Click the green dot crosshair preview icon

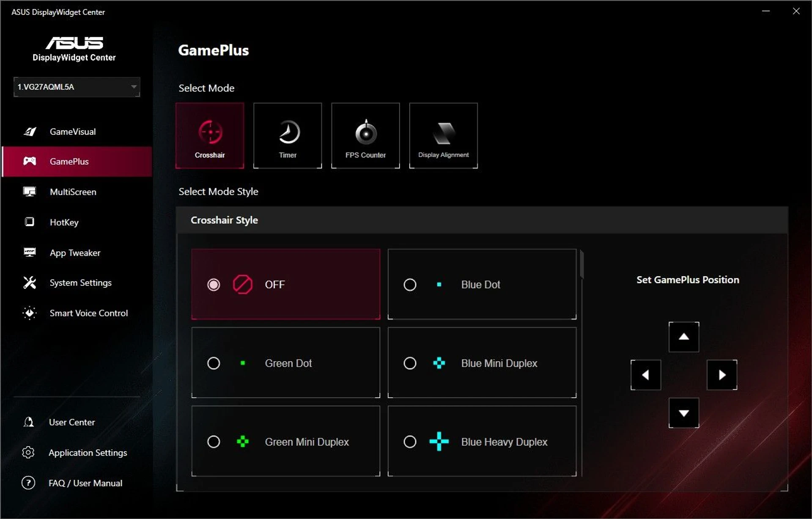(243, 363)
